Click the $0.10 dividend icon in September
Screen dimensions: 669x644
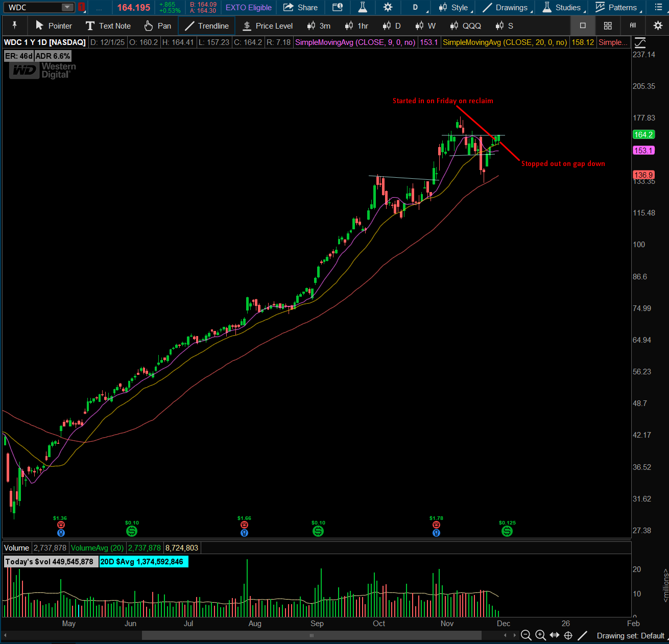pos(318,531)
